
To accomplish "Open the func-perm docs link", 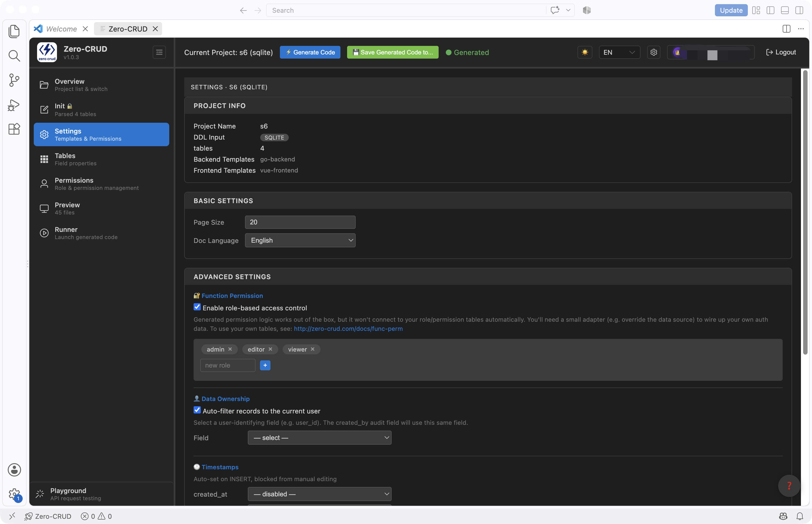I will (348, 329).
